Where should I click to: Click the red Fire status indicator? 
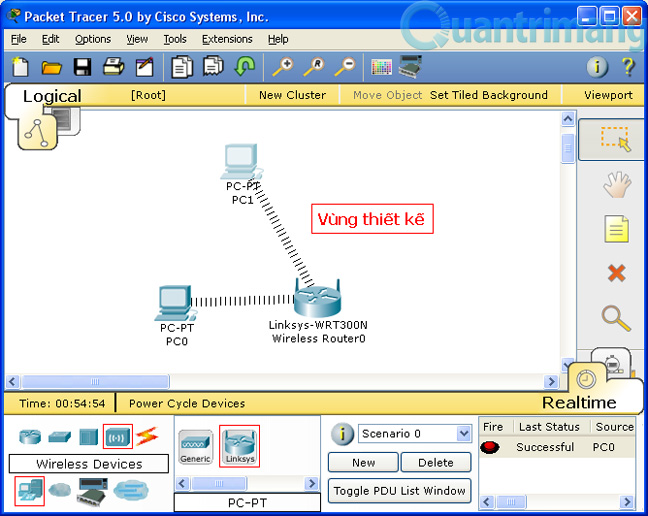490,447
